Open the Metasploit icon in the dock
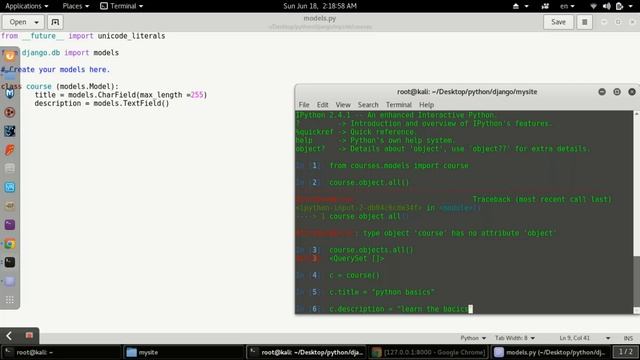 point(10,93)
